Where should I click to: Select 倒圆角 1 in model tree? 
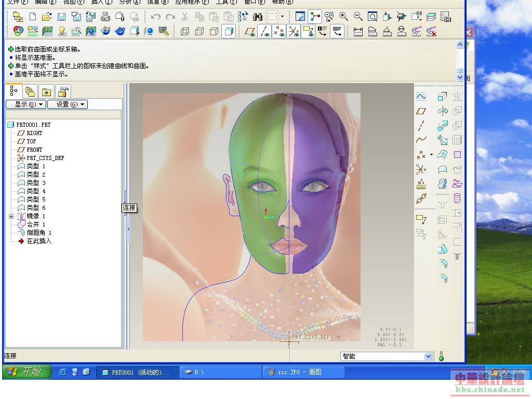(x=39, y=233)
